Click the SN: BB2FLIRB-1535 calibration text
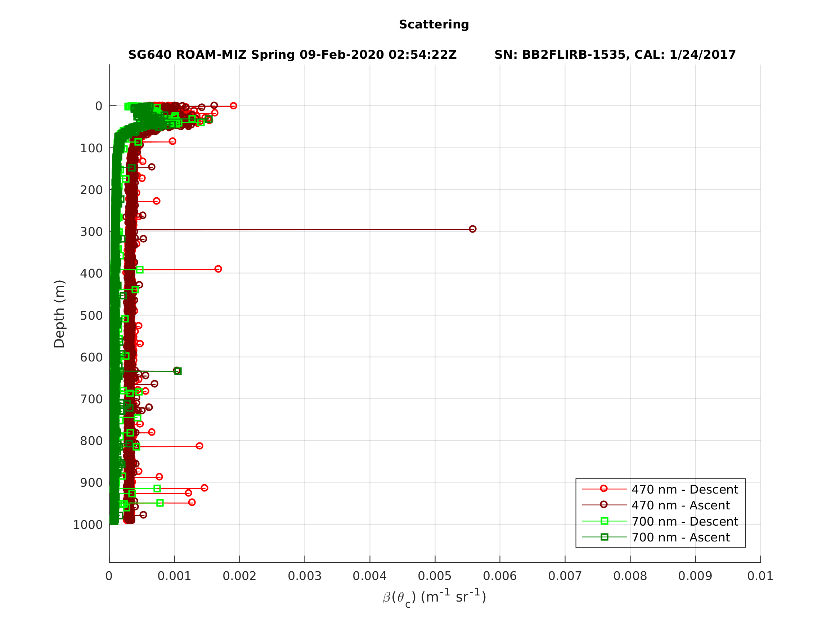 click(615, 55)
